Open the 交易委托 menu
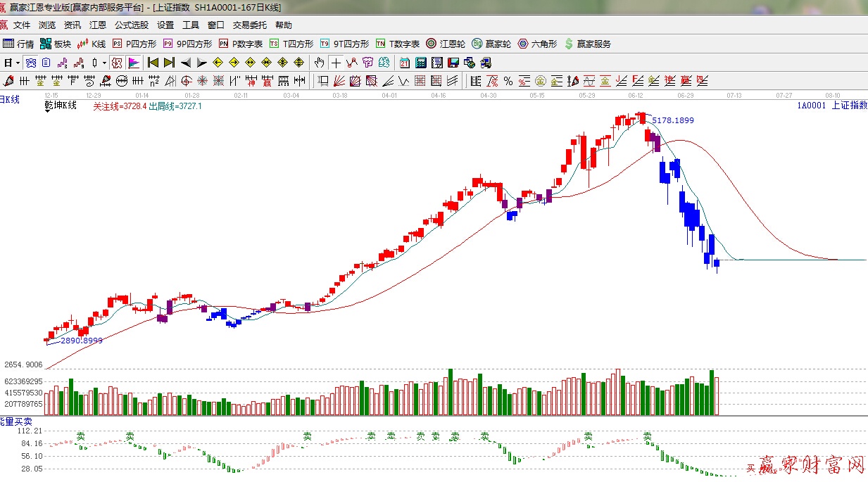Viewport: 868px width, 482px height. 250,25
